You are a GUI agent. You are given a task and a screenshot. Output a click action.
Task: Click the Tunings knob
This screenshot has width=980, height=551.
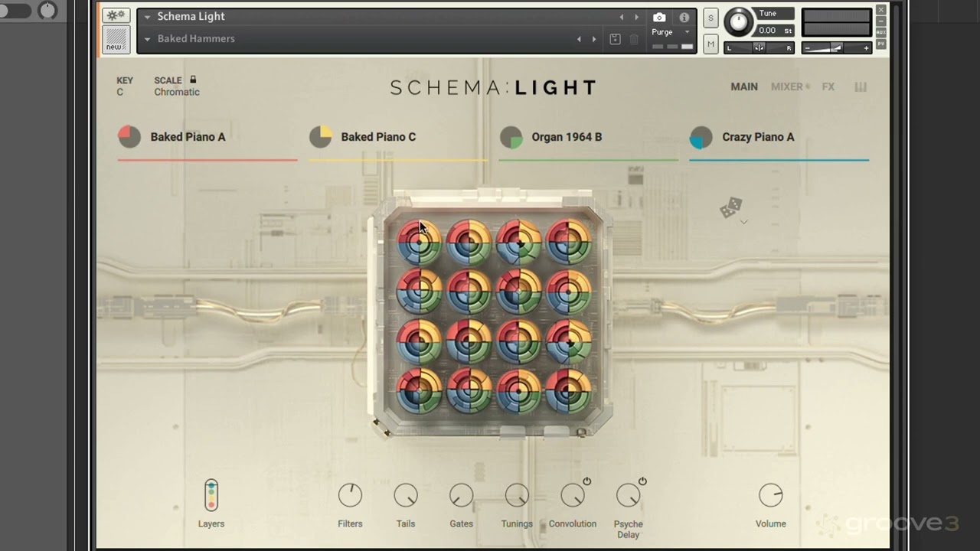(517, 496)
